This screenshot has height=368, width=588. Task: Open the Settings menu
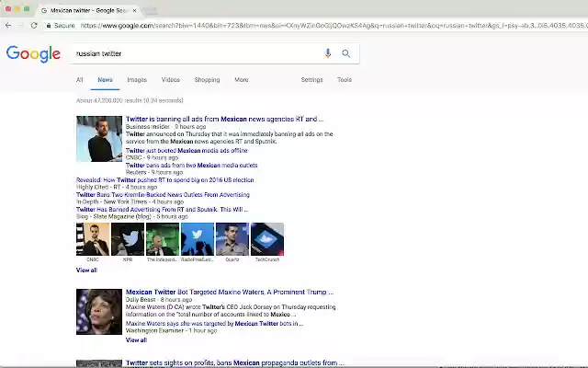point(311,80)
